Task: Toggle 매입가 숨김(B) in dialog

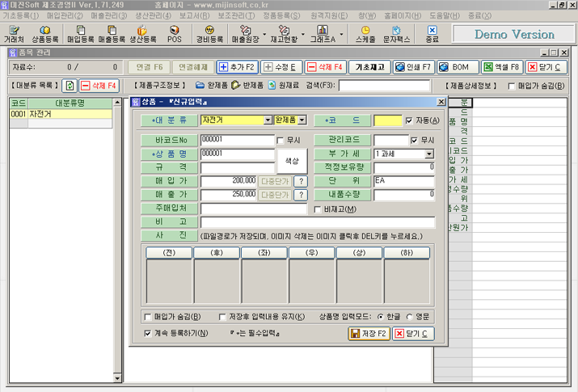Action: pos(147,317)
